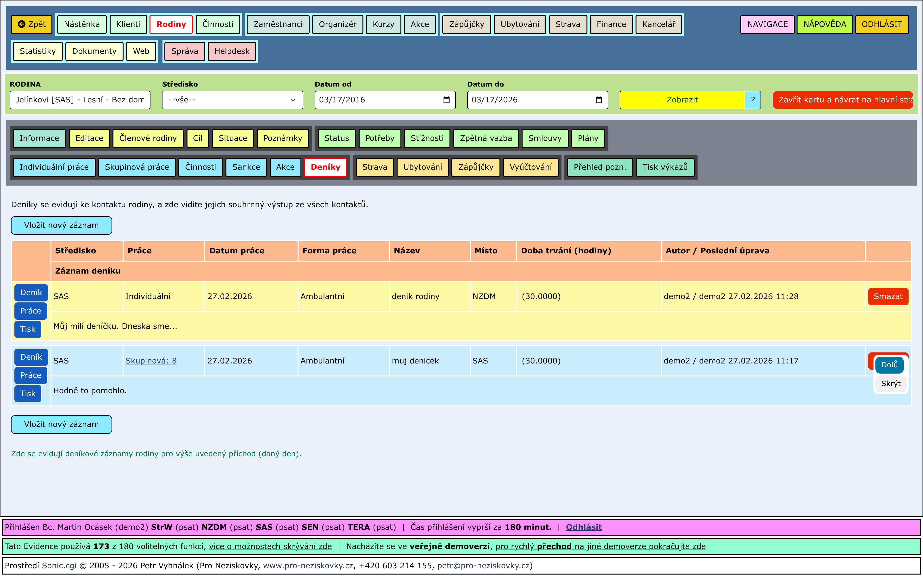
Task: Open the Skupinová: 8 link
Action: (x=151, y=361)
